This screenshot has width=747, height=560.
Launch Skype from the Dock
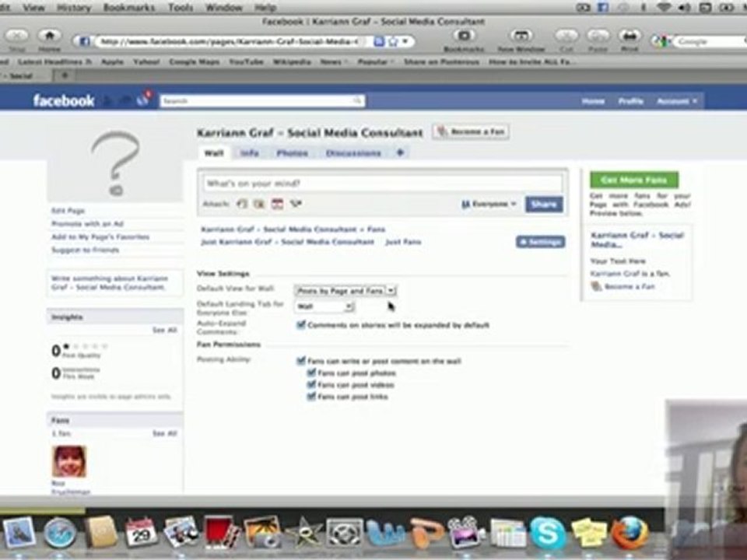pos(547,532)
